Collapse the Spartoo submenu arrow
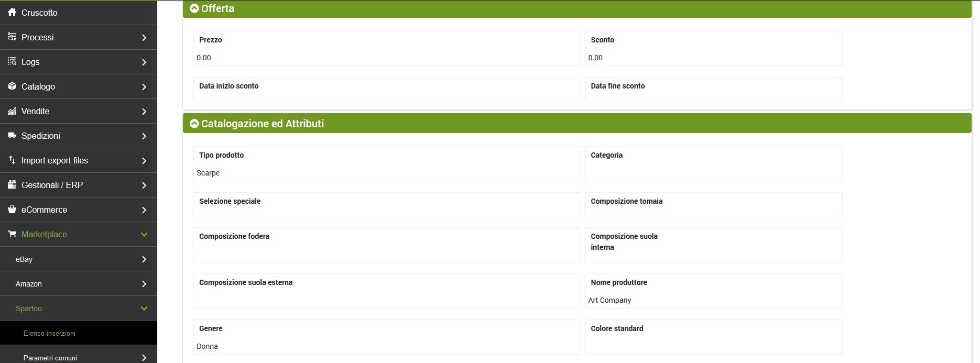This screenshot has width=980, height=363. click(x=144, y=309)
